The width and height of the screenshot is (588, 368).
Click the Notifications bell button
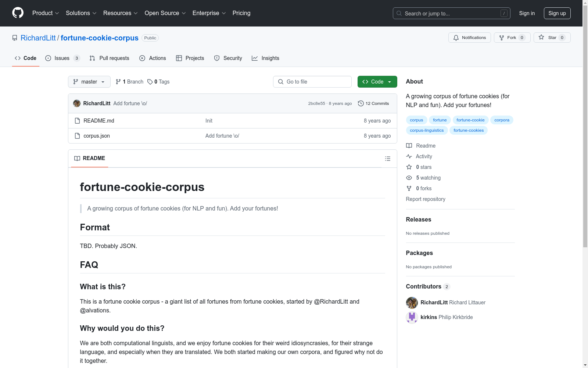470,38
